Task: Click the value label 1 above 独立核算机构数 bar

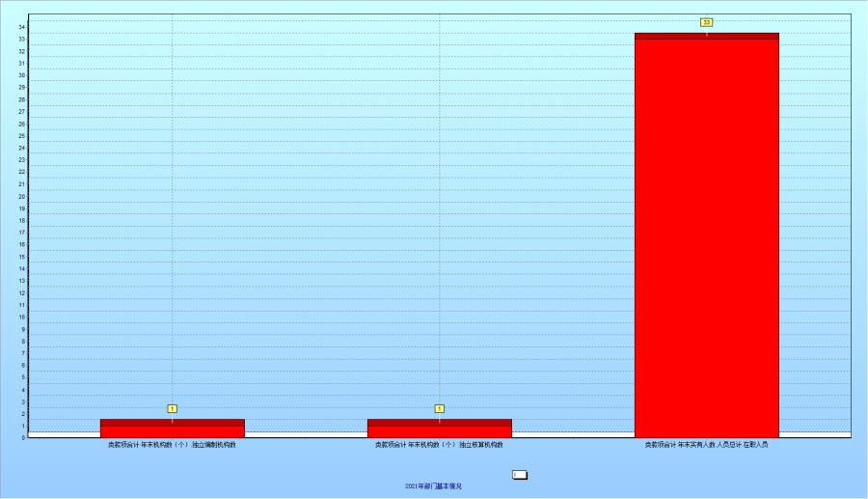Action: (439, 408)
